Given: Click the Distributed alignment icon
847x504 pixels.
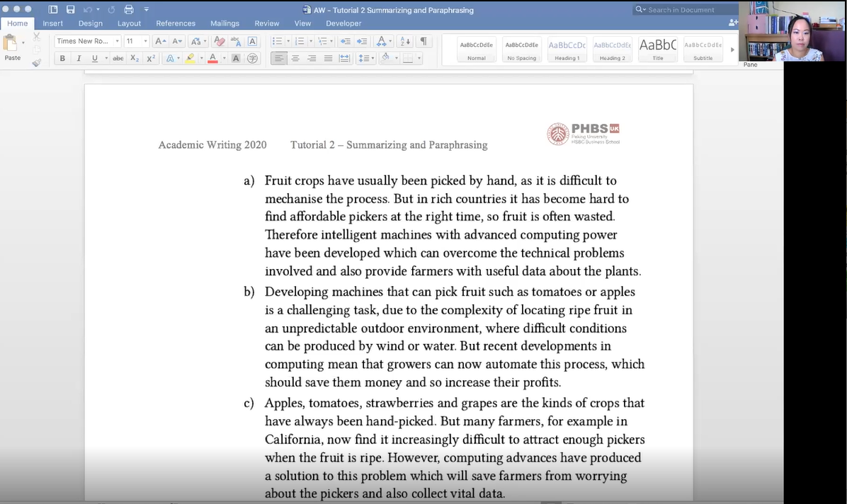Looking at the screenshot, I should pyautogui.click(x=344, y=58).
